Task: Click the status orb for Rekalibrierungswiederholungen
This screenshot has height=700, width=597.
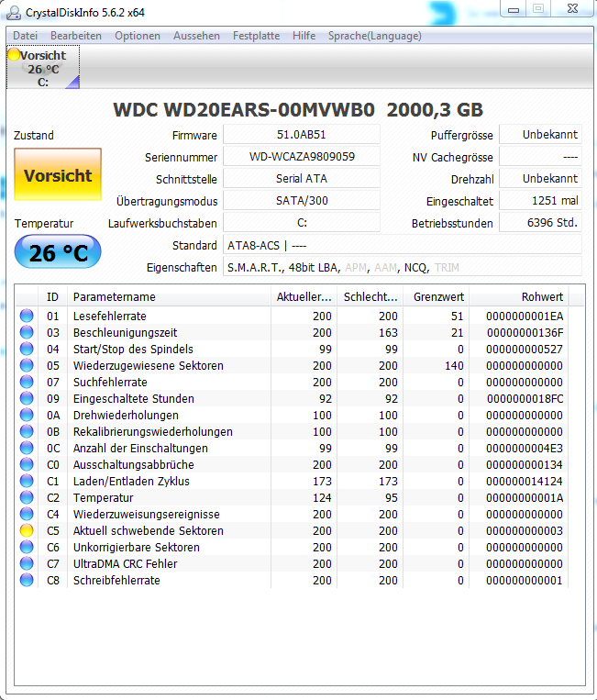Action: 27,431
